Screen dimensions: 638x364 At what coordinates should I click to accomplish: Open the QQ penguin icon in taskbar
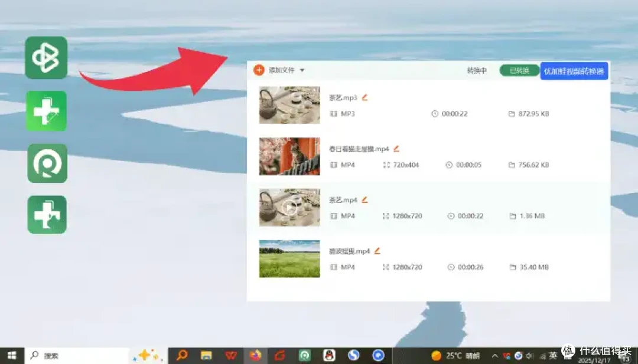[329, 356]
